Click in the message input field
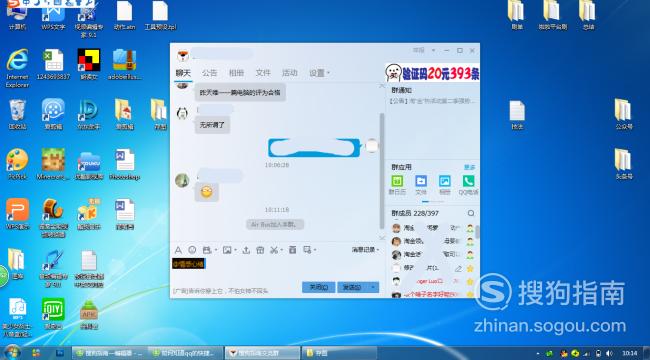The image size is (650, 360). [278, 268]
